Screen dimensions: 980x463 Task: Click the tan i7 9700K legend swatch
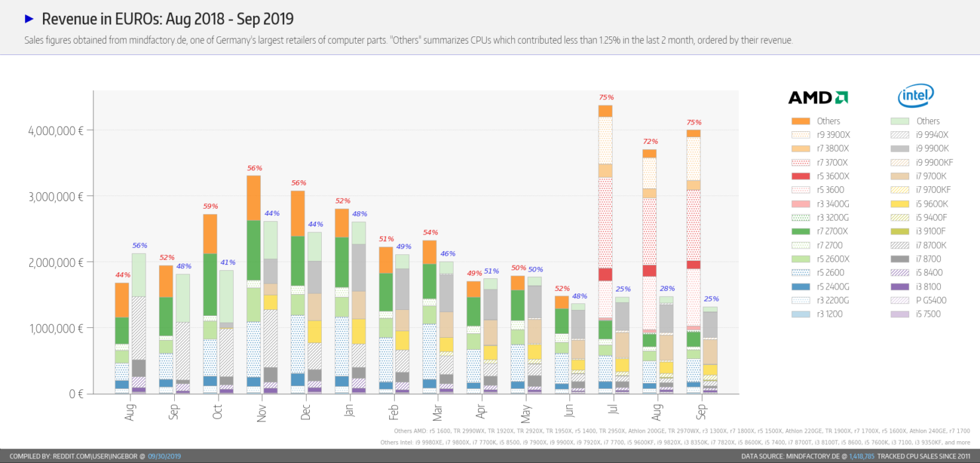(900, 176)
